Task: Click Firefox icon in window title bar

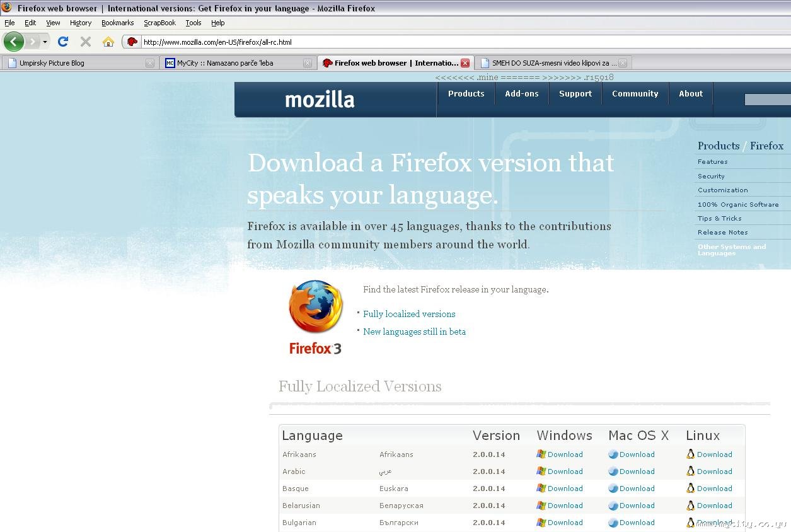Action: (x=7, y=8)
